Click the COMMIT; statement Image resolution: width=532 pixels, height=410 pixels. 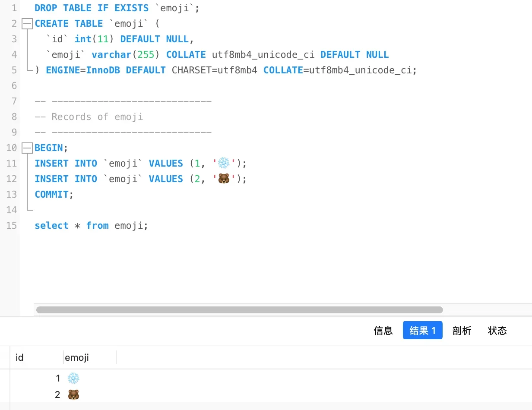point(54,195)
